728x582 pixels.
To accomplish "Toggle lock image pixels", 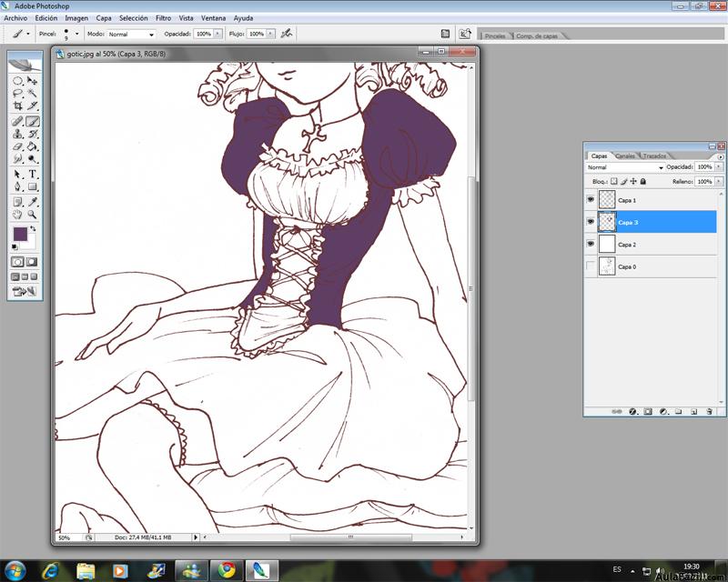I will click(x=624, y=182).
